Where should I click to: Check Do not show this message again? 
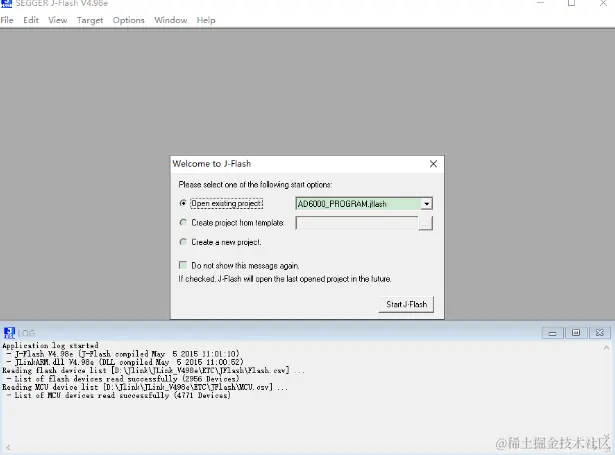183,265
